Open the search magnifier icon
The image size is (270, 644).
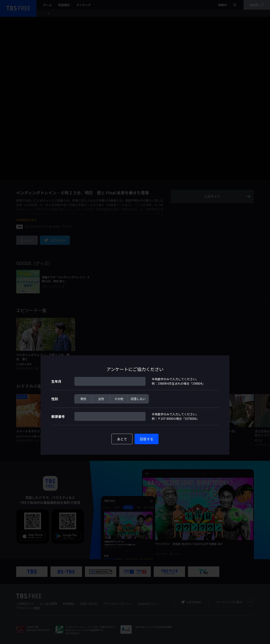coord(235,5)
